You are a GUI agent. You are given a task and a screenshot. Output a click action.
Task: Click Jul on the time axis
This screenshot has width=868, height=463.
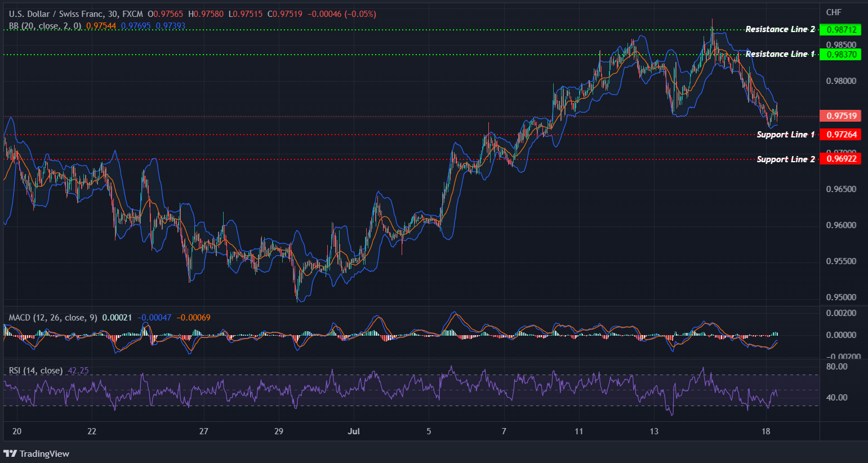coord(354,431)
